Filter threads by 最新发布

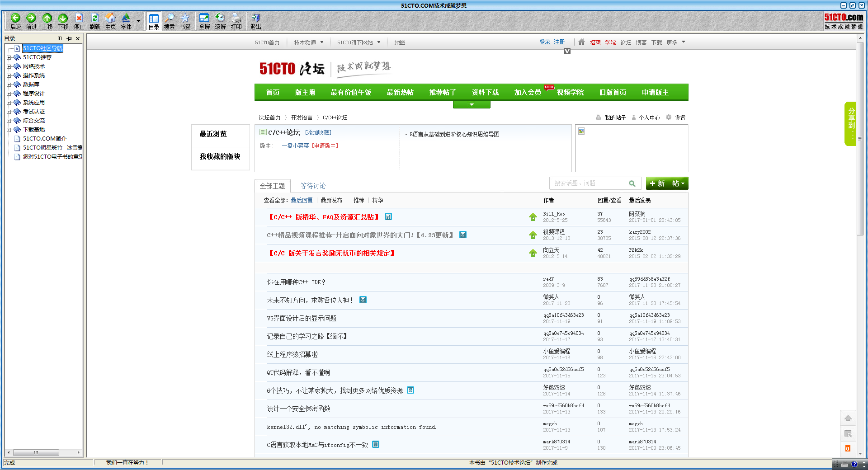(331, 200)
